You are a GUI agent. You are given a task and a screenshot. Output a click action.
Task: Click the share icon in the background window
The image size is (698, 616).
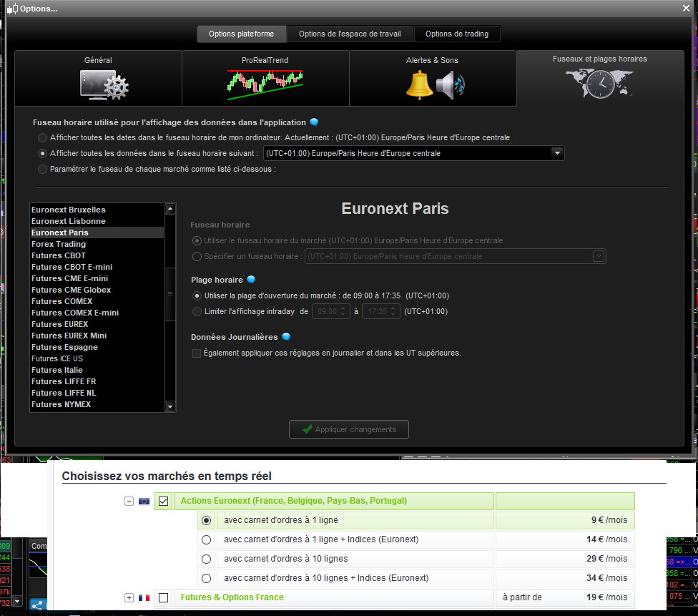(38, 605)
